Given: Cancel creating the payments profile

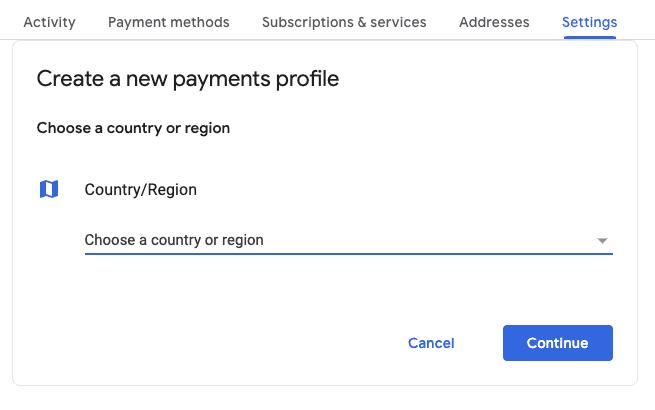Looking at the screenshot, I should (x=431, y=343).
